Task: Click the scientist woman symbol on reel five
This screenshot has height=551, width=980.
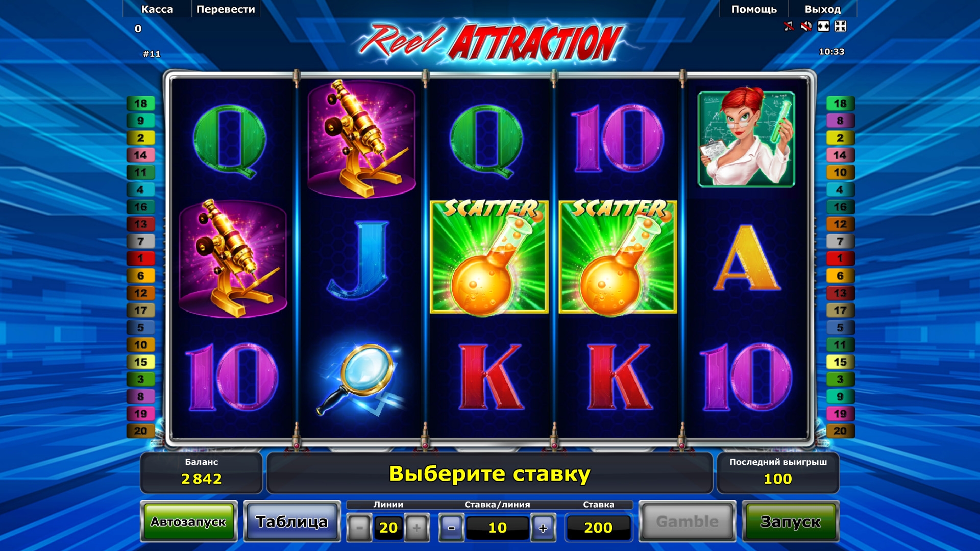Action: (746, 138)
